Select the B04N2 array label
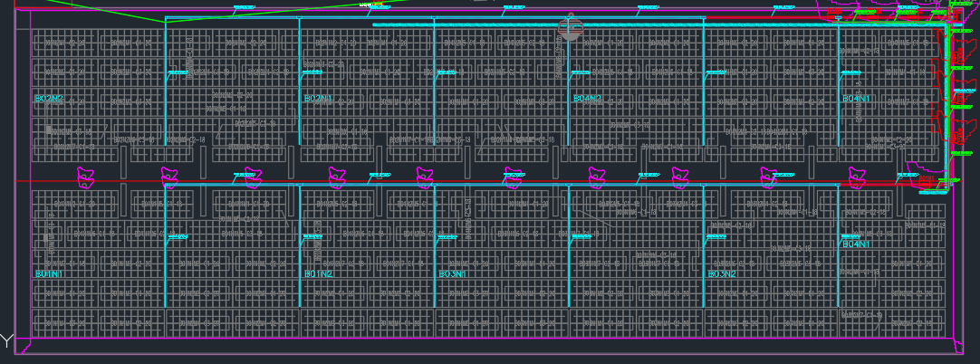980x364 pixels. click(588, 98)
